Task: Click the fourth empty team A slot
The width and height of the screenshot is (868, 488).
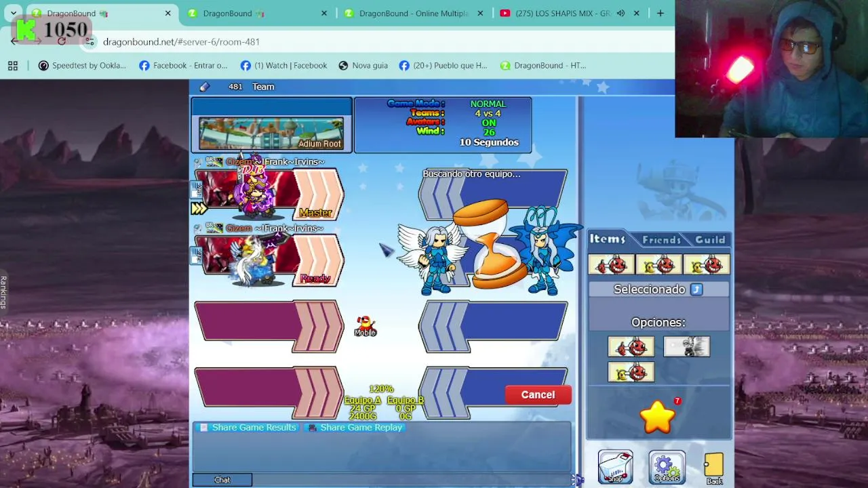Action: 269,393
